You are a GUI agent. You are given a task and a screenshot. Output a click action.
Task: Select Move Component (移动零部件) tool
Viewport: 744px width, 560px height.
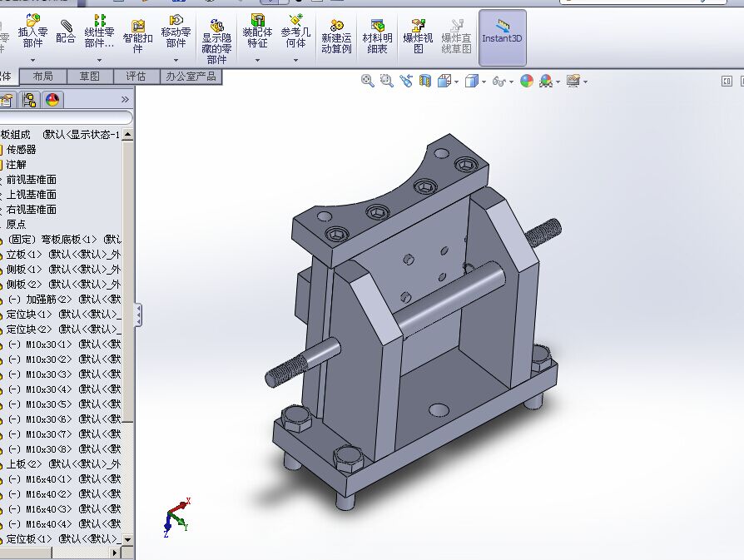coord(176,31)
